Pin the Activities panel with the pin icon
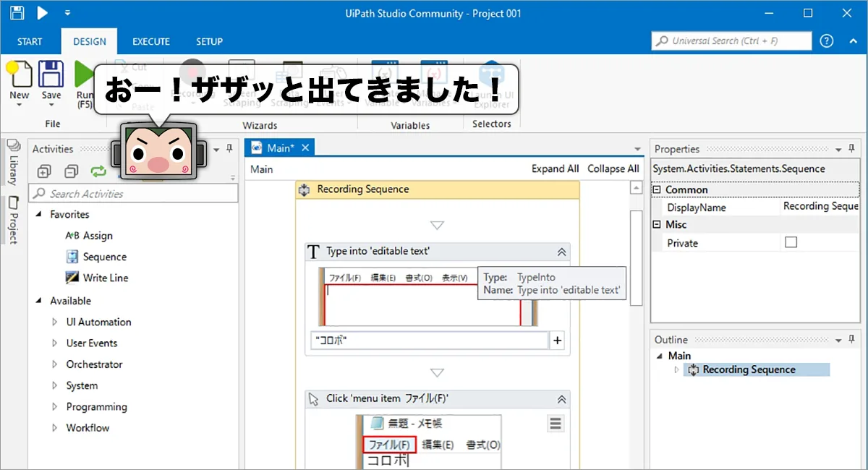 click(x=229, y=149)
